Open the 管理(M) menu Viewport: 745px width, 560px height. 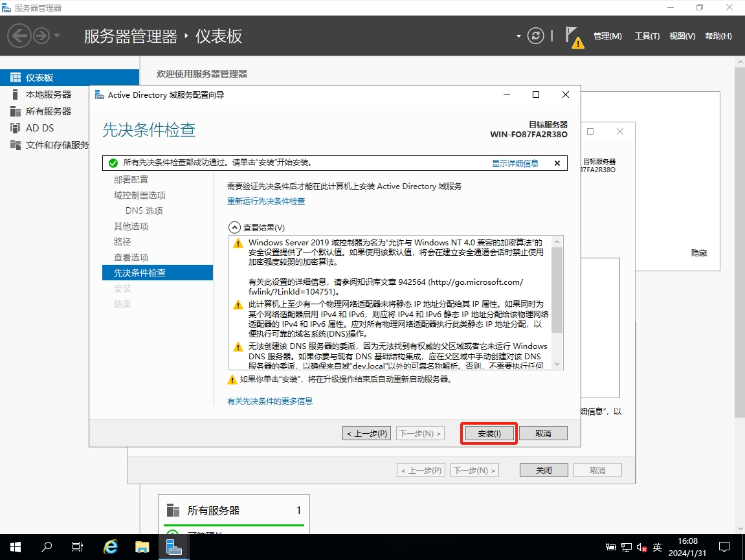coord(607,36)
